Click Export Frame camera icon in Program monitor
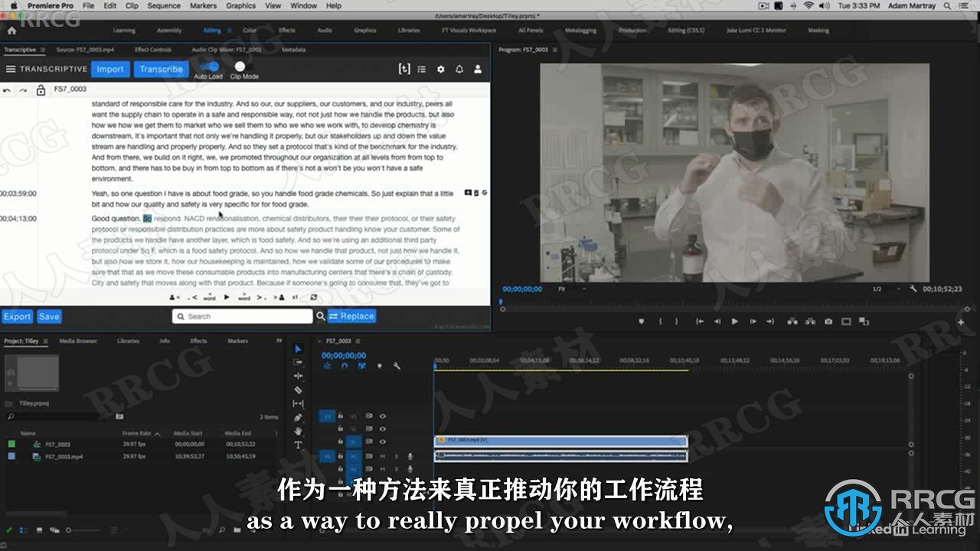Image resolution: width=980 pixels, height=551 pixels. [828, 321]
